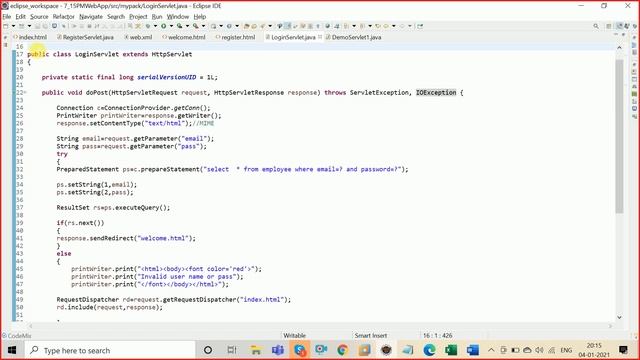This screenshot has height=360, width=640.
Task: Expand the Debug launch dropdown arrow
Action: (x=155, y=26)
